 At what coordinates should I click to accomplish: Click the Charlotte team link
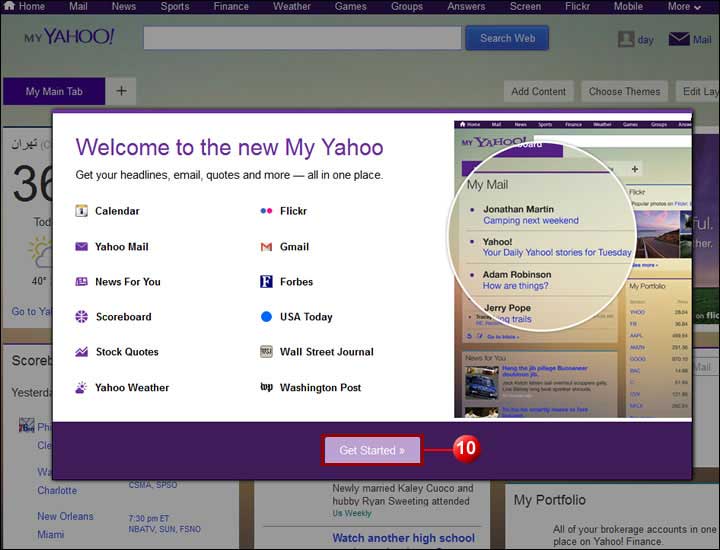(x=57, y=490)
